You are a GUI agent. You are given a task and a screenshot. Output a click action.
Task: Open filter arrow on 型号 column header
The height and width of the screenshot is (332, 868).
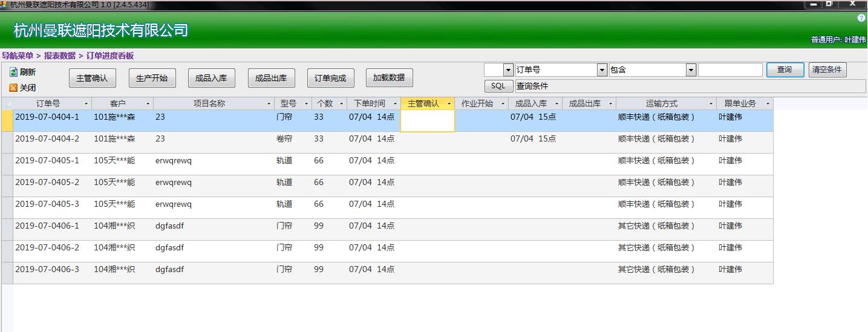tap(307, 104)
